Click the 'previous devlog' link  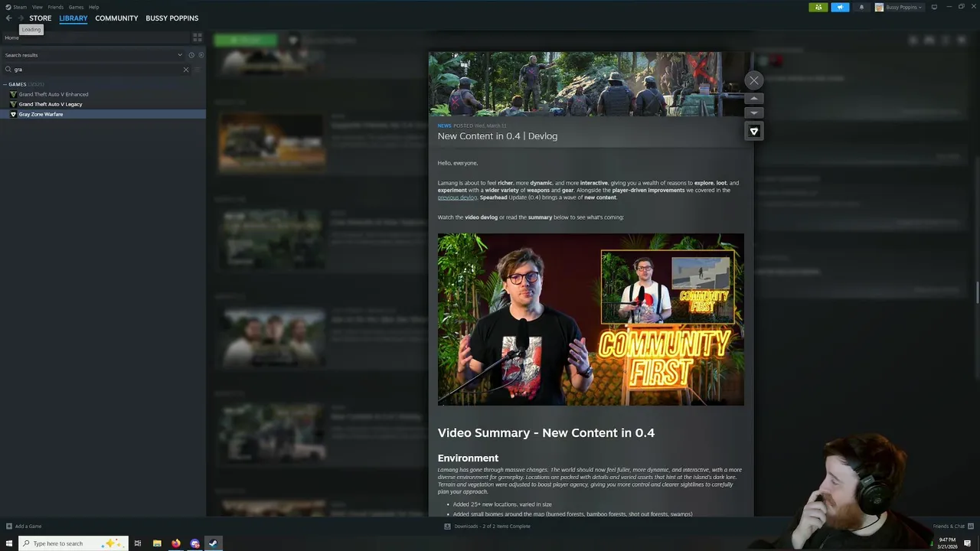pyautogui.click(x=457, y=197)
